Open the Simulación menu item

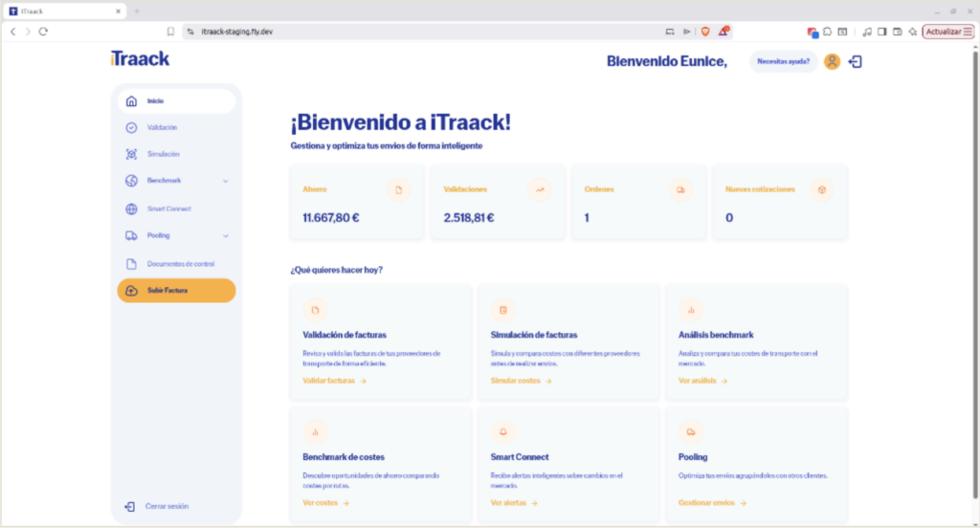pos(176,154)
